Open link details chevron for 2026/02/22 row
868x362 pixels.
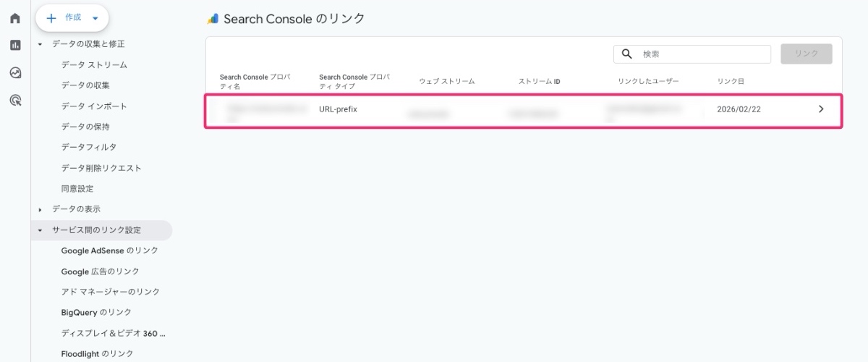pos(821,109)
